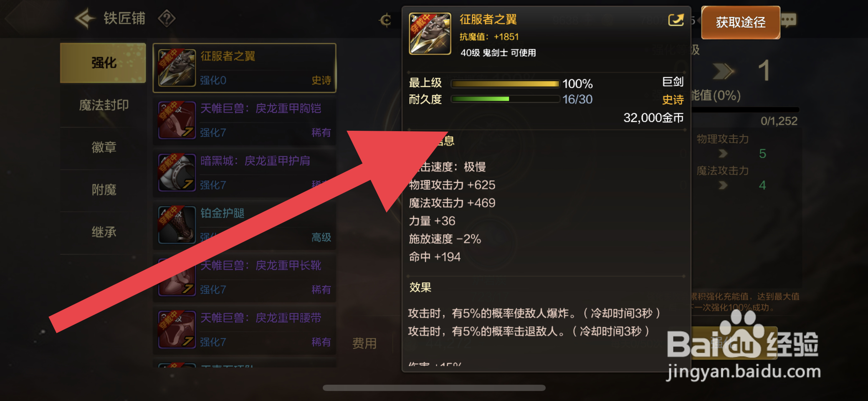Switch to the 魔法封印 tab
The image size is (868, 401).
point(103,105)
